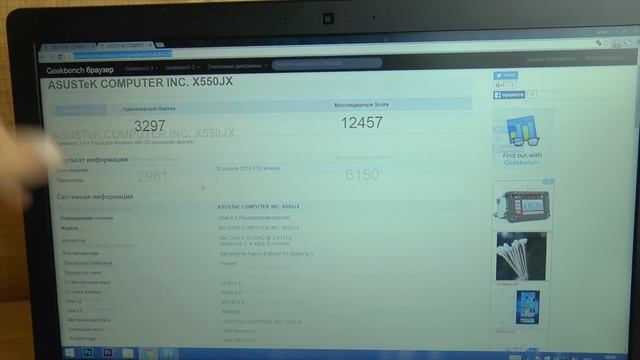This screenshot has width=640, height=360.
Task: Click the Geekbench search field
Action: click(327, 64)
